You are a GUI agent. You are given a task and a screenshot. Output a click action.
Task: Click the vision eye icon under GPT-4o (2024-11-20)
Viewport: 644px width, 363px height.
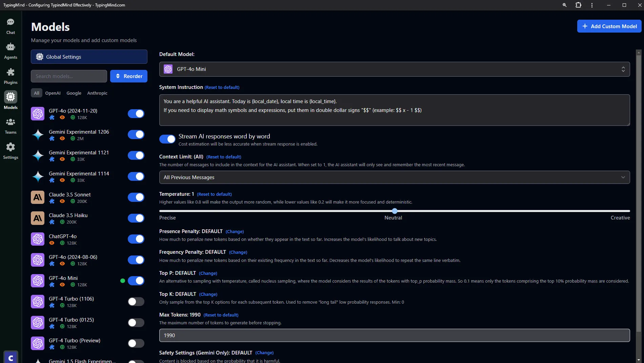(x=62, y=117)
